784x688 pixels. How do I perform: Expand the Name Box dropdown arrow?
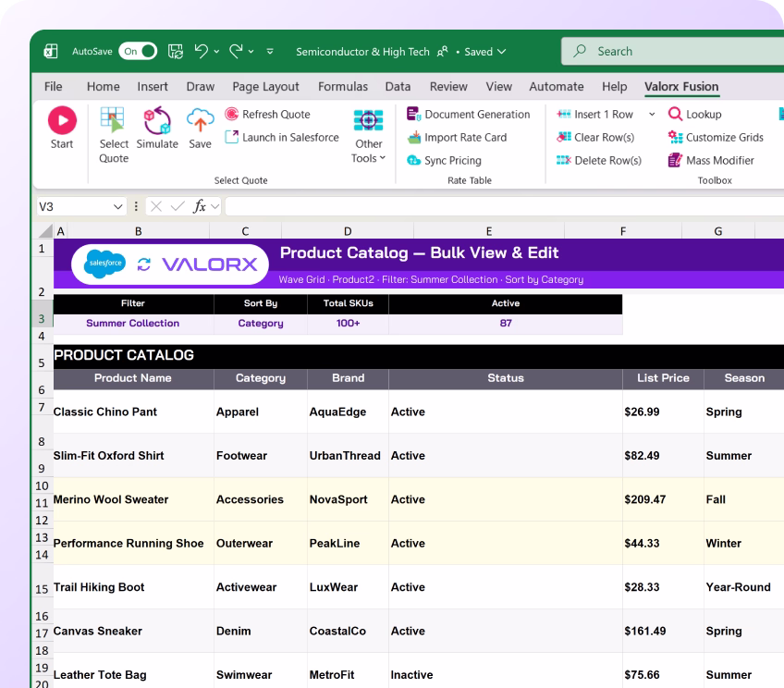(118, 206)
